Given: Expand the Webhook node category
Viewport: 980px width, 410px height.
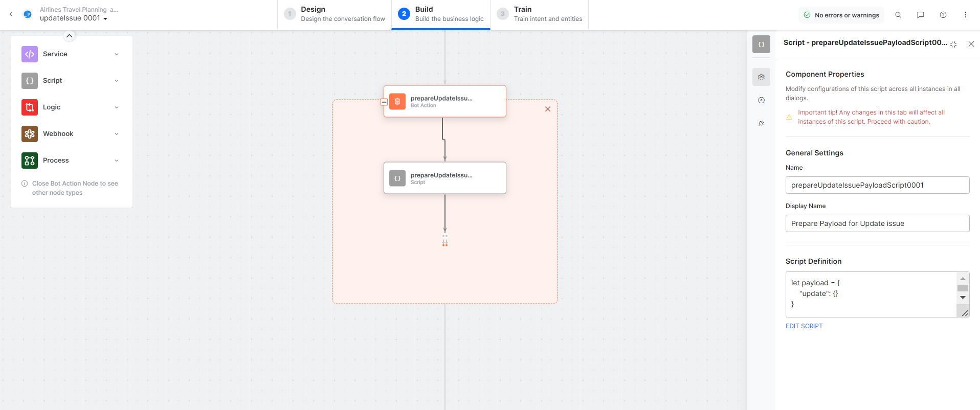Looking at the screenshot, I should point(117,134).
